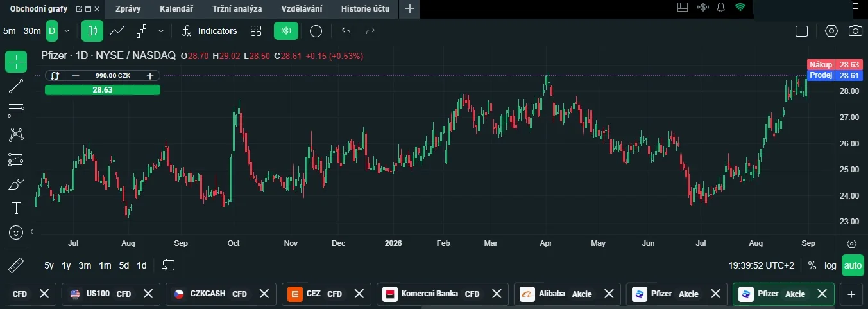Select the trend line drawing tool
Viewport: 868px width, 309px height.
click(x=16, y=86)
